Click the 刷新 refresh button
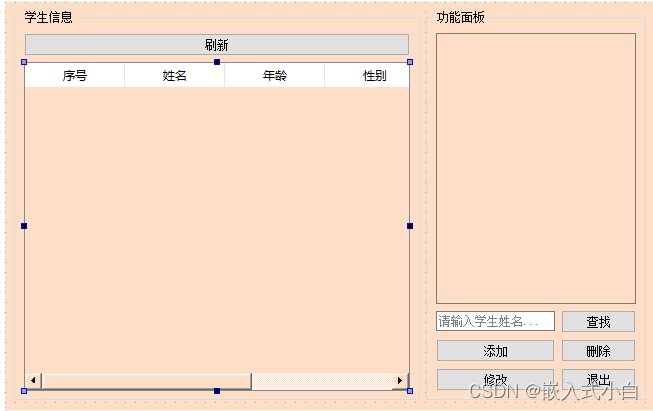 (x=217, y=45)
